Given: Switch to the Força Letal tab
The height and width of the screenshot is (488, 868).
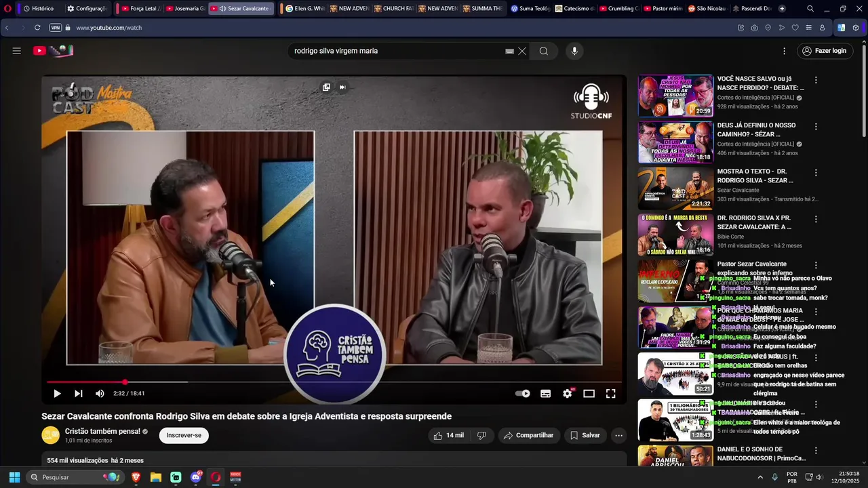Looking at the screenshot, I should click(140, 9).
